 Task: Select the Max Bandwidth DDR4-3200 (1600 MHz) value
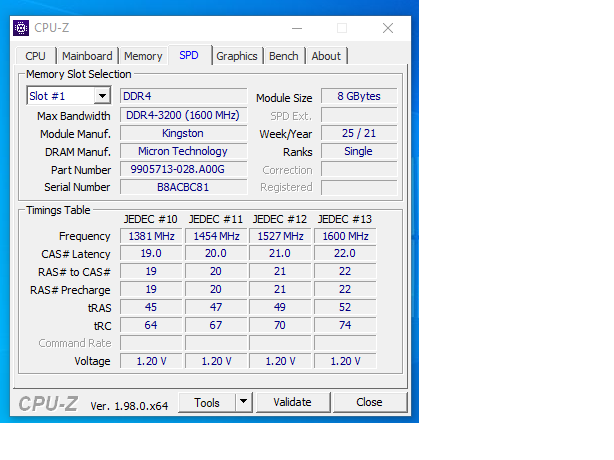point(183,115)
